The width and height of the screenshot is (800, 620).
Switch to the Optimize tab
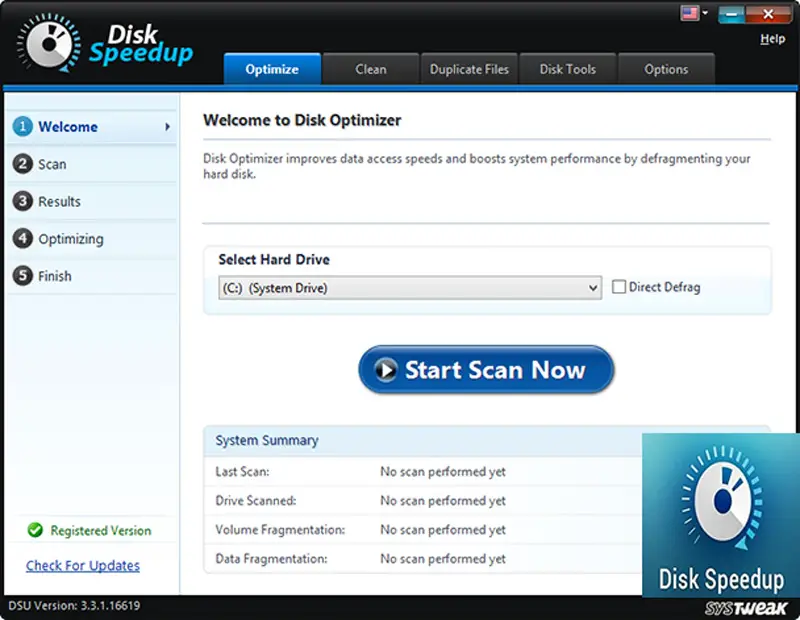click(272, 69)
